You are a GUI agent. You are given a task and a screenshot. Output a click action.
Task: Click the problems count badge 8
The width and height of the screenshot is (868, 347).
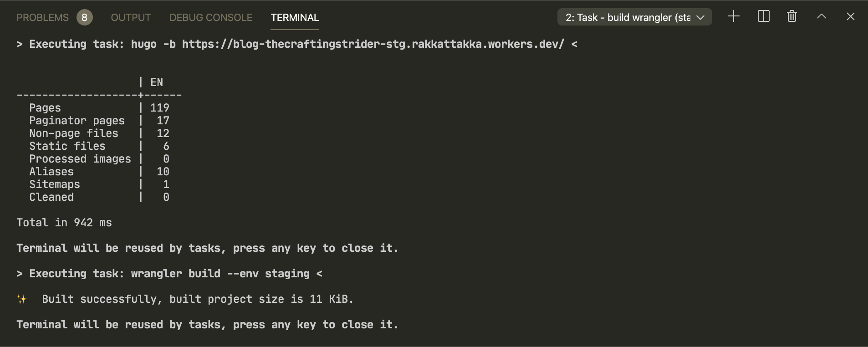[84, 17]
